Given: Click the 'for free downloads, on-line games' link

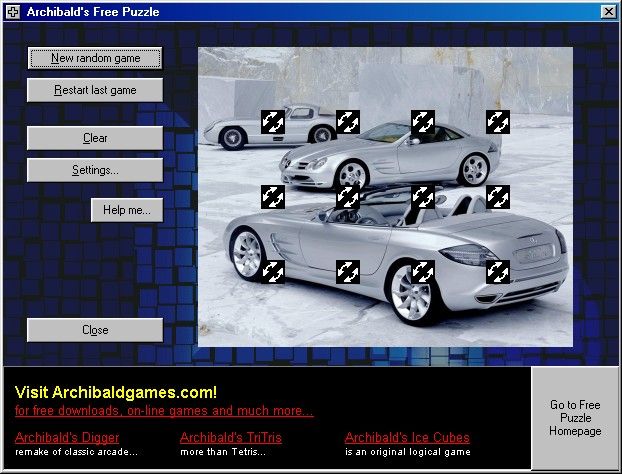Looking at the screenshot, I should click(x=164, y=410).
